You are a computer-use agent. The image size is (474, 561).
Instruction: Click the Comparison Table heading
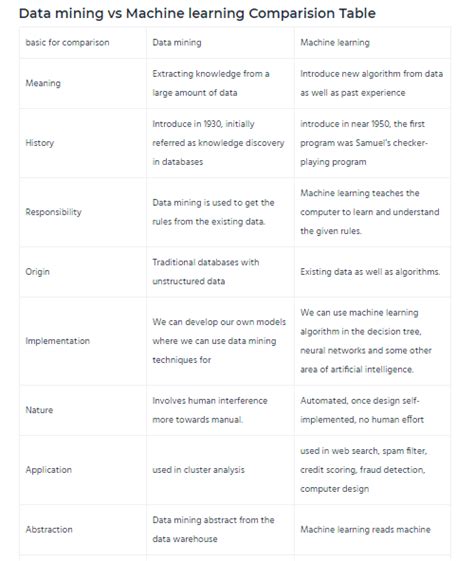[x=197, y=14]
